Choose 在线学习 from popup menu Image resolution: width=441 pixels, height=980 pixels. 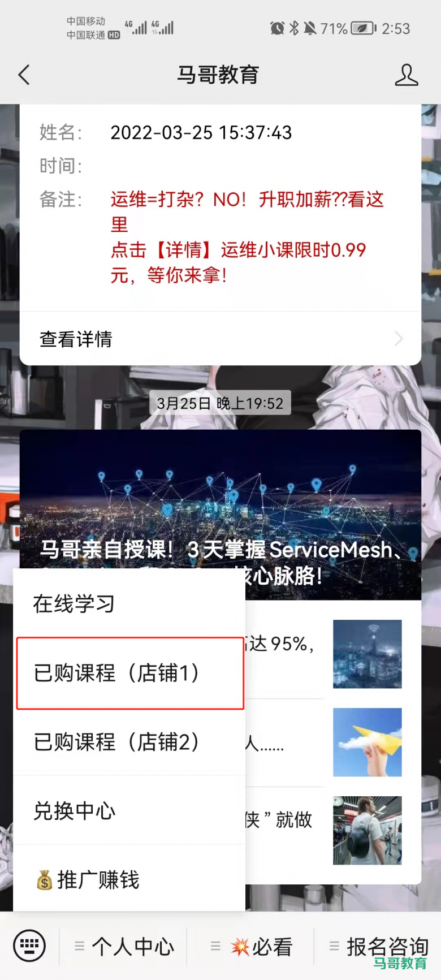(x=129, y=604)
